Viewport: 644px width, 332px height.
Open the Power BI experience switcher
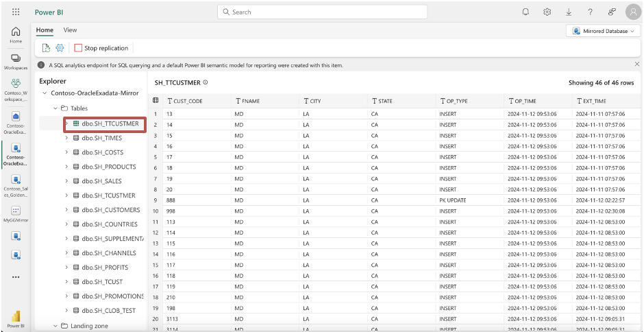coord(16,318)
